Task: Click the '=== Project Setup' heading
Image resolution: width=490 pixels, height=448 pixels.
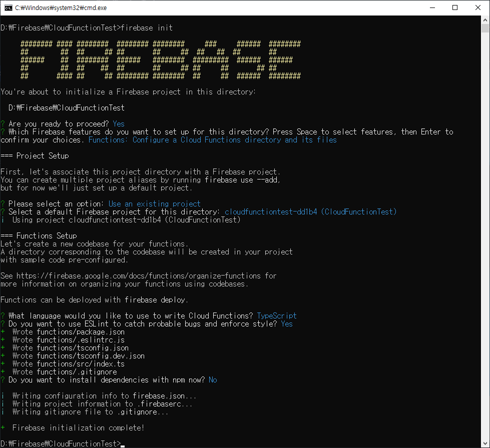Action: (x=35, y=156)
